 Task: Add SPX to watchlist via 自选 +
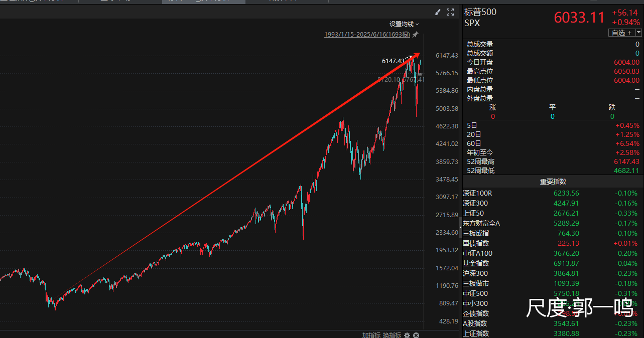621,33
